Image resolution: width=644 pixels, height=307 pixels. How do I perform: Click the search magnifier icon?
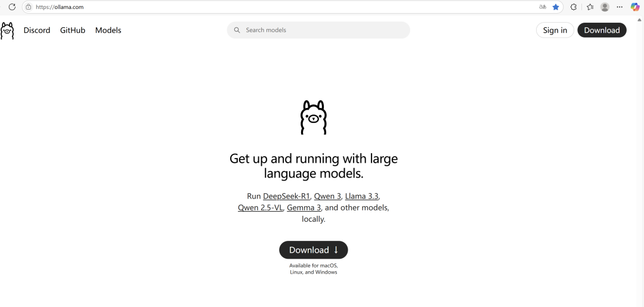237,30
